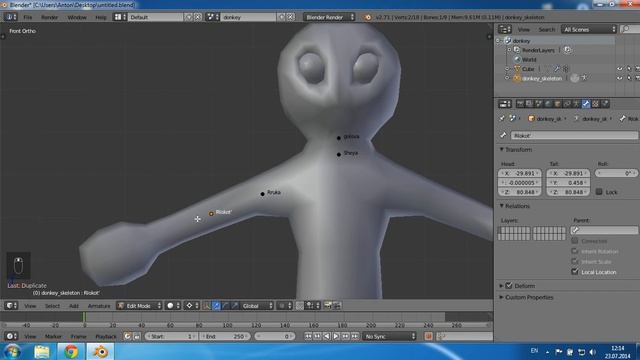Open the Blender Render engine dropdown

click(x=329, y=17)
